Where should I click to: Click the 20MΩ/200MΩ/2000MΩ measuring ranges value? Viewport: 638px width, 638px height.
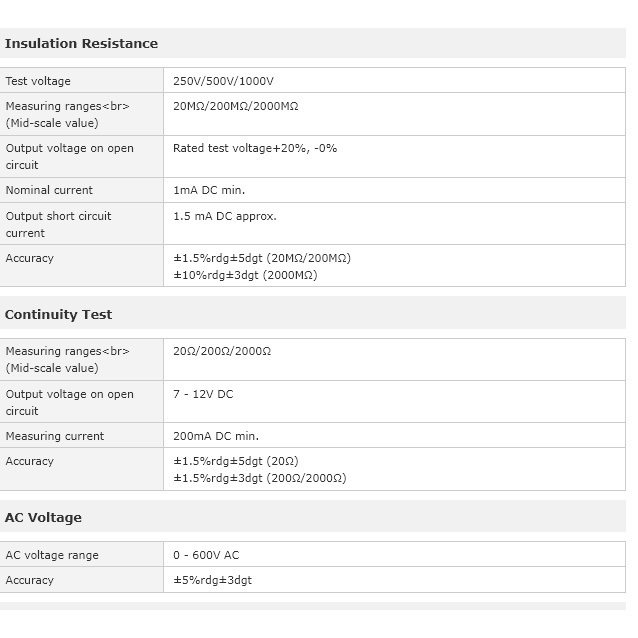[235, 106]
